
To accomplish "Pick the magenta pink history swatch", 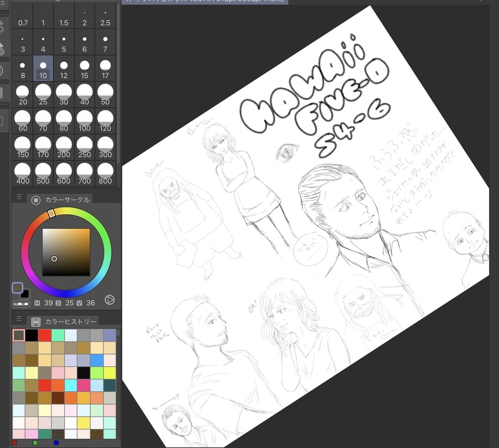I will coord(84,385).
